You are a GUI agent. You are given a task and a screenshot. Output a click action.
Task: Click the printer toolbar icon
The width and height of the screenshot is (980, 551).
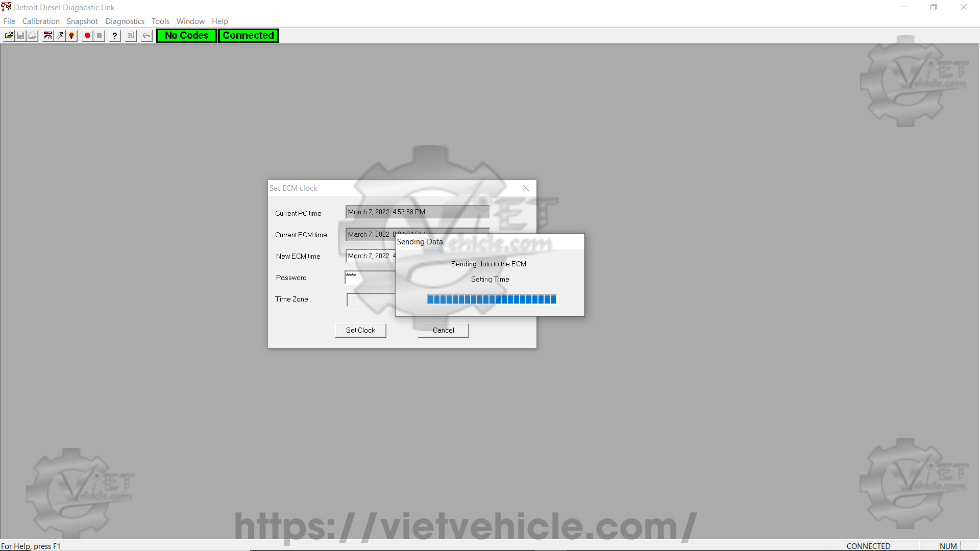32,36
